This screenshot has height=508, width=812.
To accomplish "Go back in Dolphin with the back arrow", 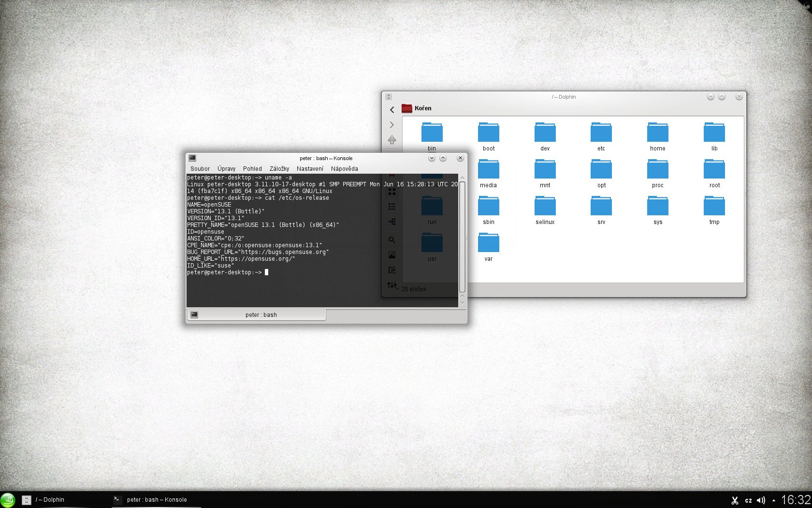I will 392,110.
